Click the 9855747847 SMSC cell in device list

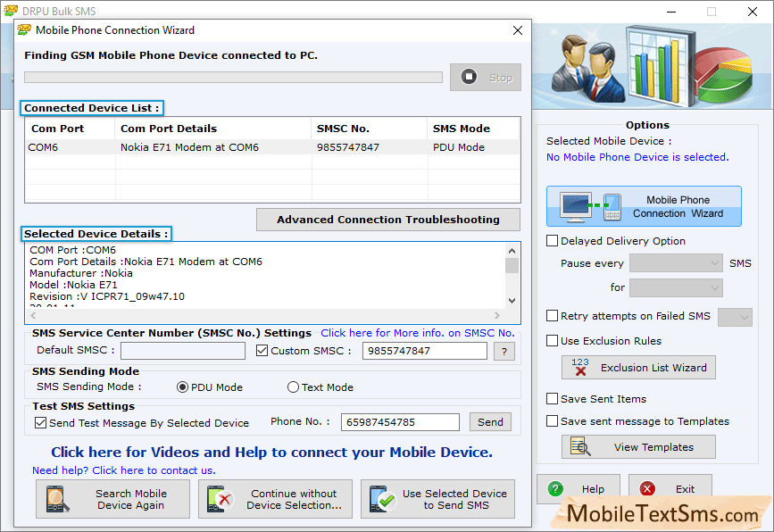348,147
